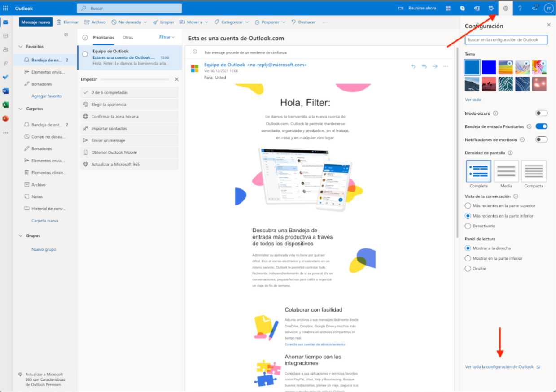The image size is (556, 392).
Task: Click the Buscar en la configuración field
Action: (506, 40)
